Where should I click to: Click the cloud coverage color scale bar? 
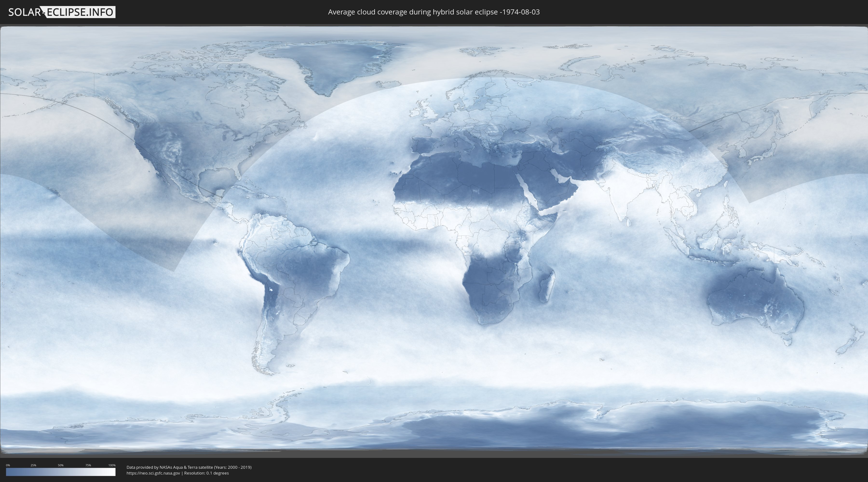pos(61,472)
